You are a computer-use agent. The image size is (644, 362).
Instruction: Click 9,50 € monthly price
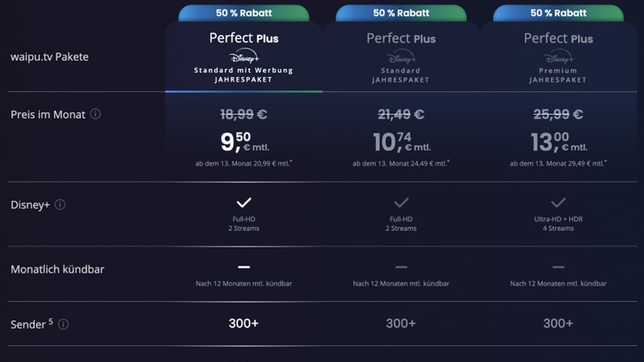[244, 142]
